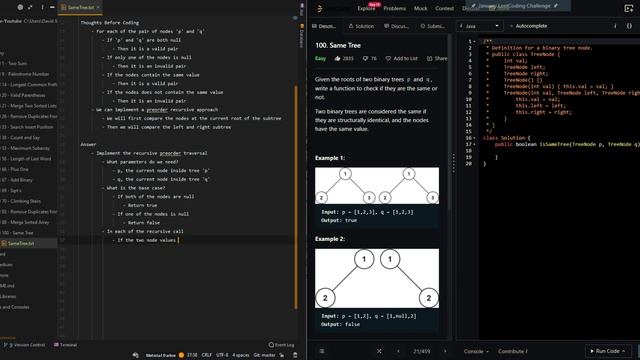Screen dimensions: 640x360
Task: Click the lock icon in status bar
Action: (x=282, y=355)
